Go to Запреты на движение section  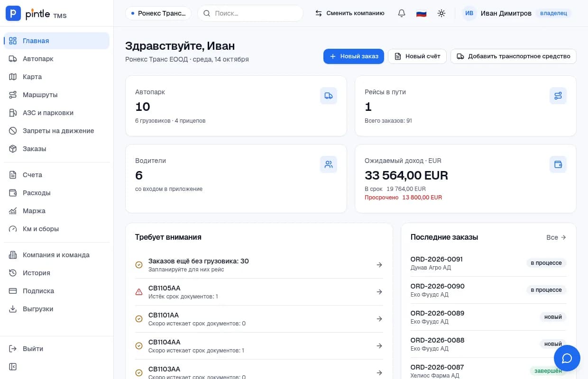click(x=57, y=131)
